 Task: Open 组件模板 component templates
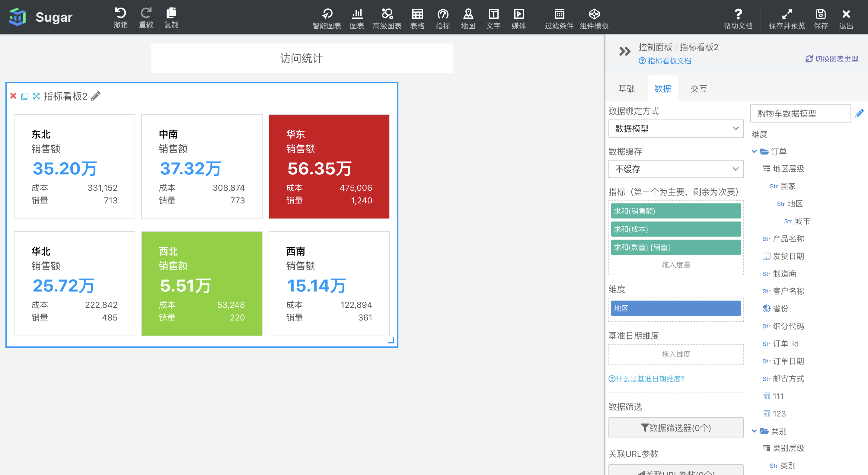point(594,19)
